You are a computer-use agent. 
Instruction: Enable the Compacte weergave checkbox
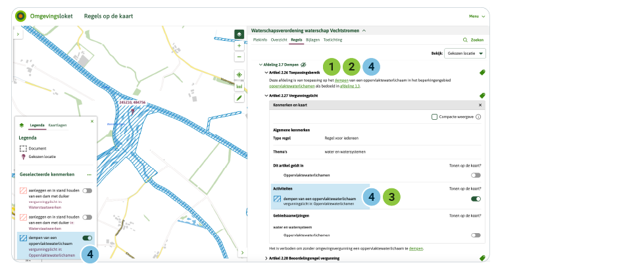[x=434, y=117]
